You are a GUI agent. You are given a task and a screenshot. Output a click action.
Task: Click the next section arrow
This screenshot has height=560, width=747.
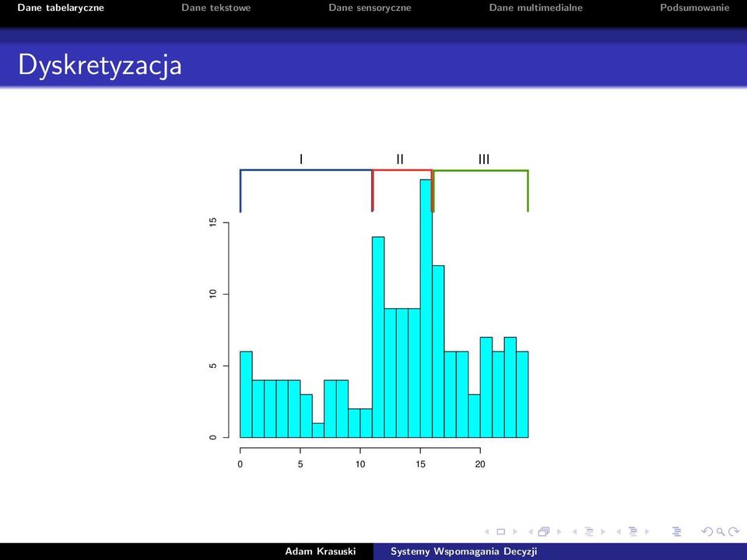(647, 531)
